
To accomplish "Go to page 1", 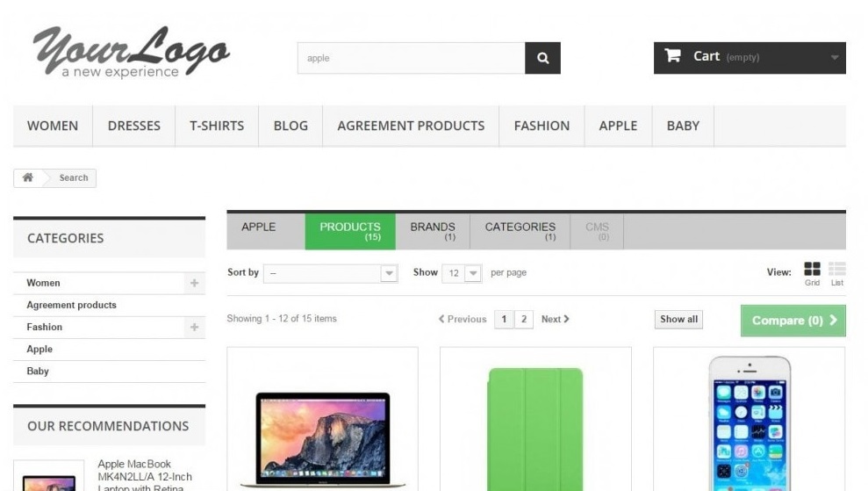I will click(504, 319).
